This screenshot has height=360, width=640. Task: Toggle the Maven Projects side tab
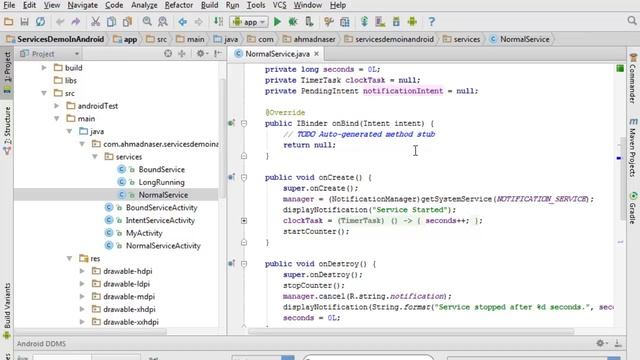click(x=633, y=148)
